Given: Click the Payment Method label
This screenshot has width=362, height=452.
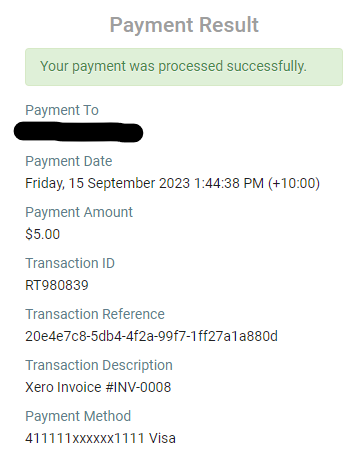Looking at the screenshot, I should point(78,416).
